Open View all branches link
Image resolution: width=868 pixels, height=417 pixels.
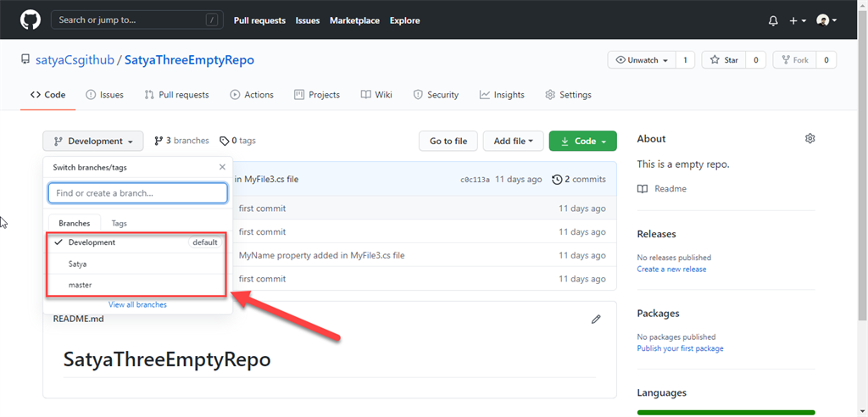click(x=138, y=304)
